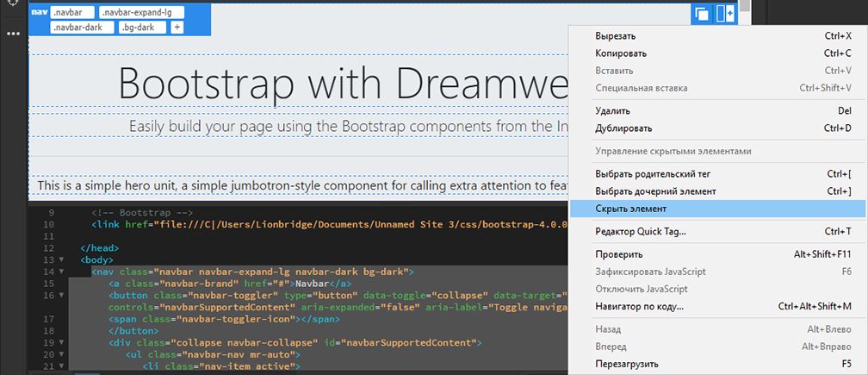Click the </head> tag in code view

click(100, 248)
